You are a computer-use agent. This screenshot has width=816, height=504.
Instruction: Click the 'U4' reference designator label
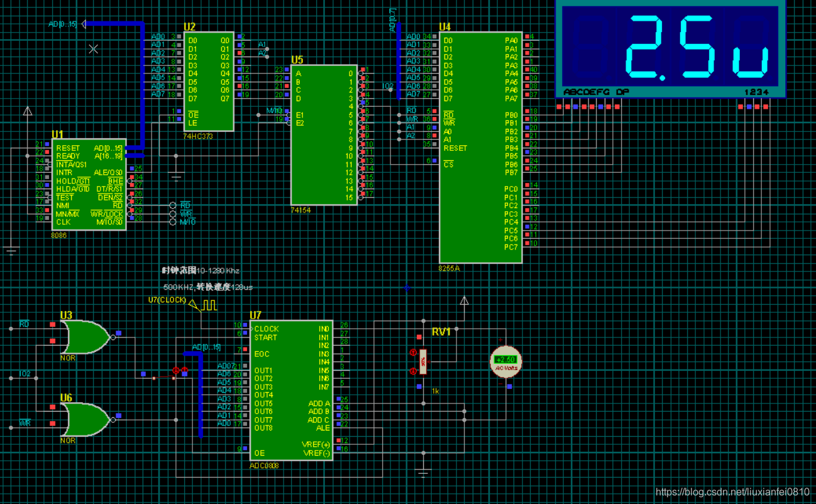click(445, 27)
